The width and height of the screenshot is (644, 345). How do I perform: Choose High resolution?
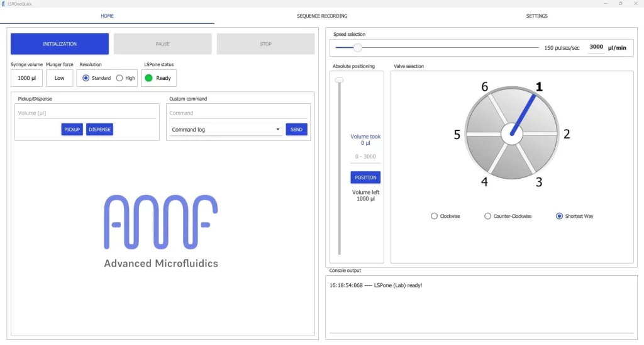coord(120,78)
